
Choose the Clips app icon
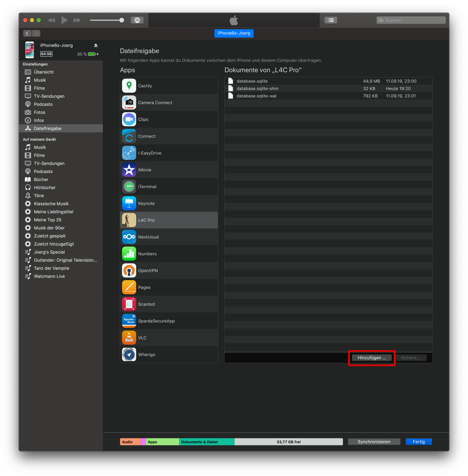129,119
